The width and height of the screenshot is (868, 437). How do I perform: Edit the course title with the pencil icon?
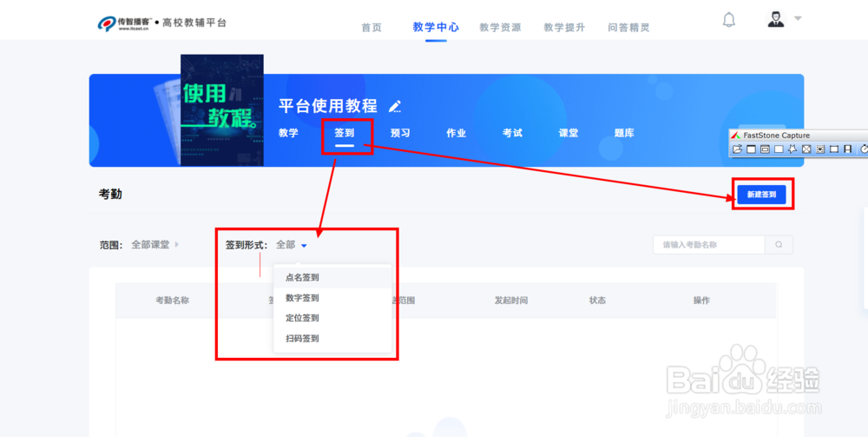395,106
